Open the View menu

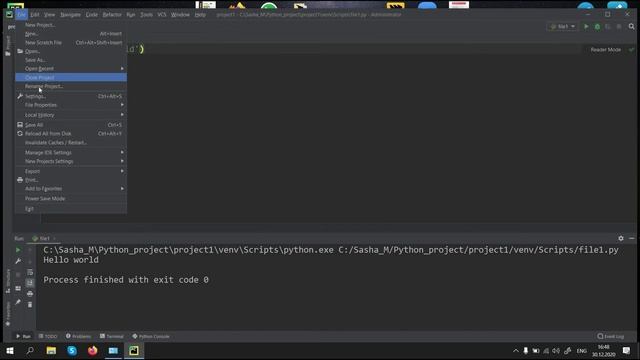(x=49, y=15)
